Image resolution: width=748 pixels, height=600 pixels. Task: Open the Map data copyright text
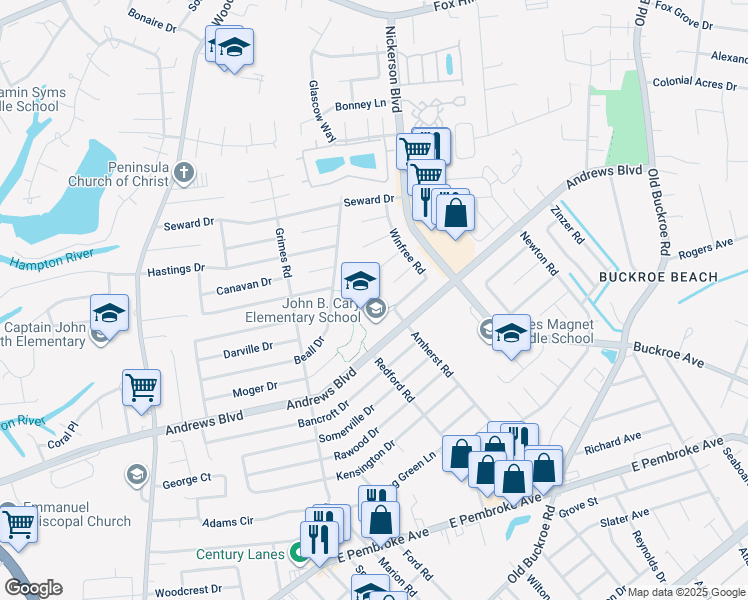pos(686,593)
